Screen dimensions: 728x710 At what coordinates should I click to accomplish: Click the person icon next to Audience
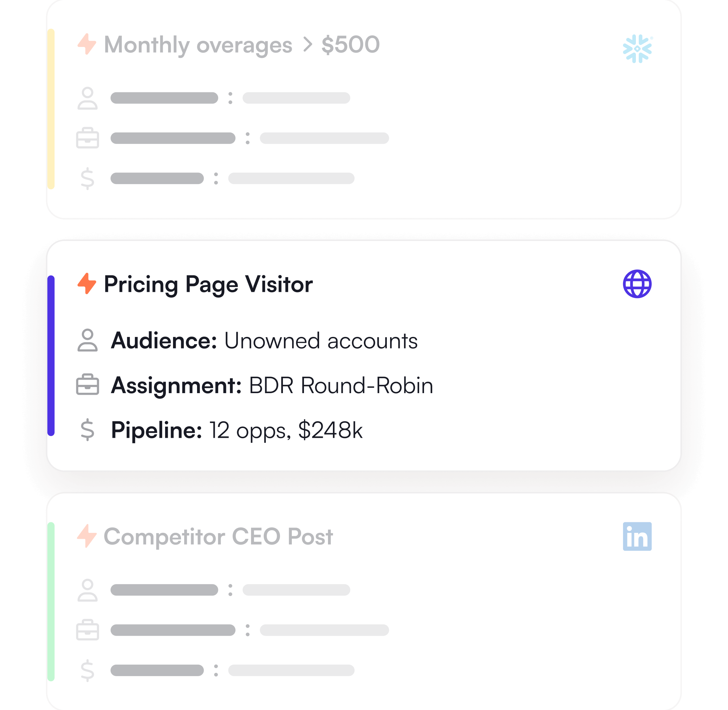88,340
